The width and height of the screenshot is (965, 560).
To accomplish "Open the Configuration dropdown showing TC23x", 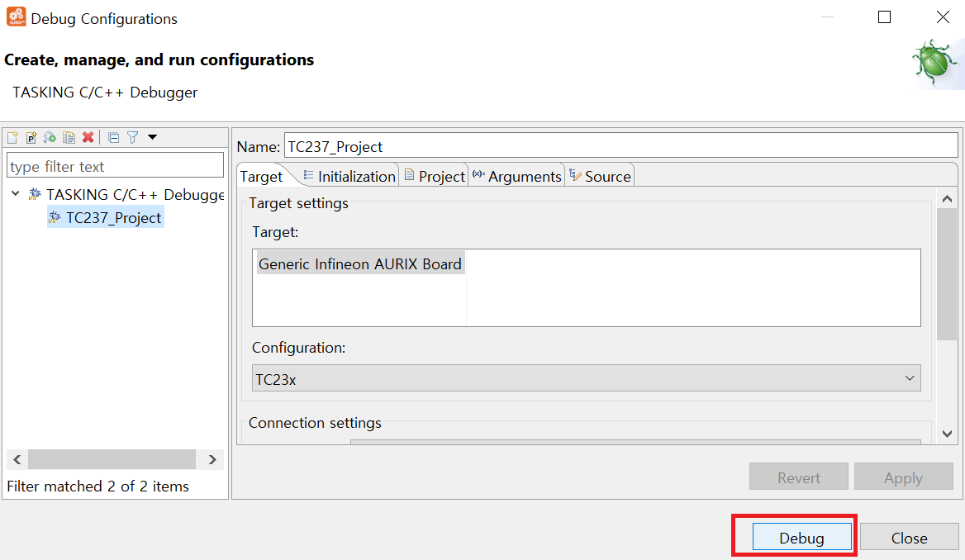I will pyautogui.click(x=586, y=378).
